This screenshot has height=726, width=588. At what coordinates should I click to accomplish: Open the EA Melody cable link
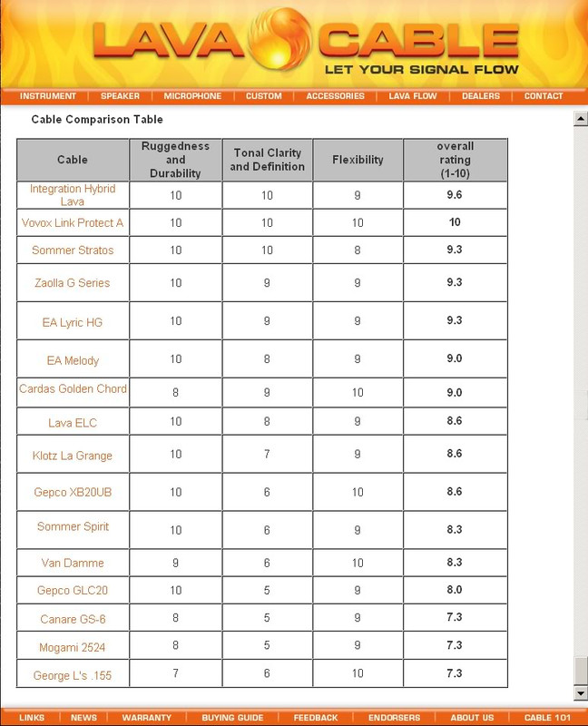coord(73,360)
